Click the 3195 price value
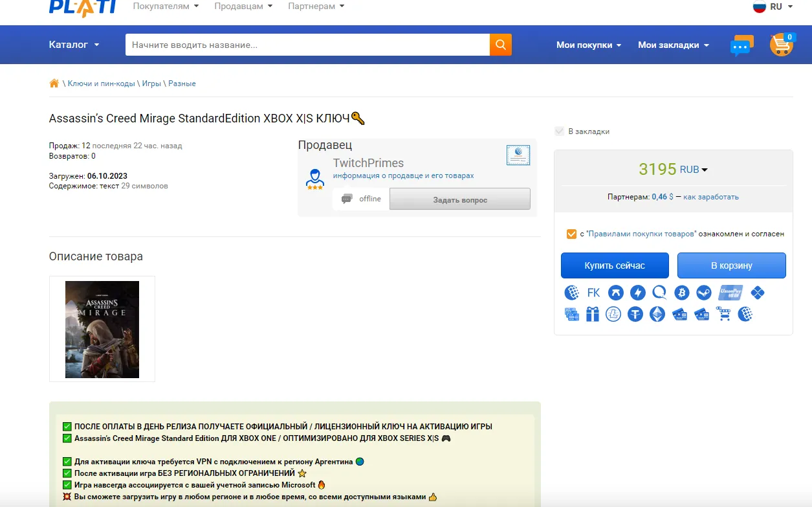The image size is (812, 507). [x=657, y=169]
